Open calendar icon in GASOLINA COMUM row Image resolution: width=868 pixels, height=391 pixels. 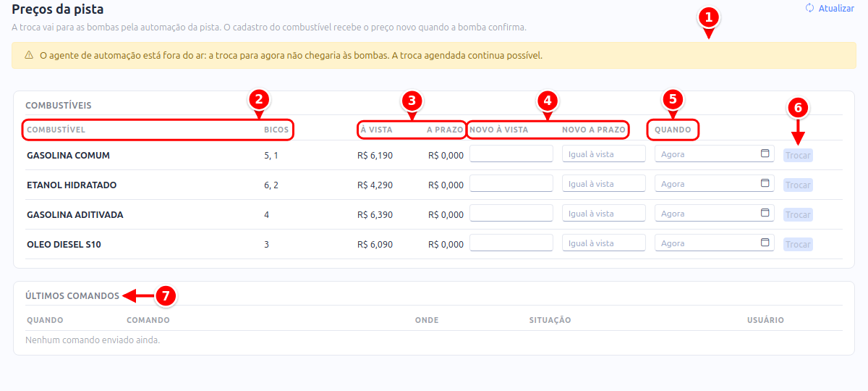[x=765, y=154]
